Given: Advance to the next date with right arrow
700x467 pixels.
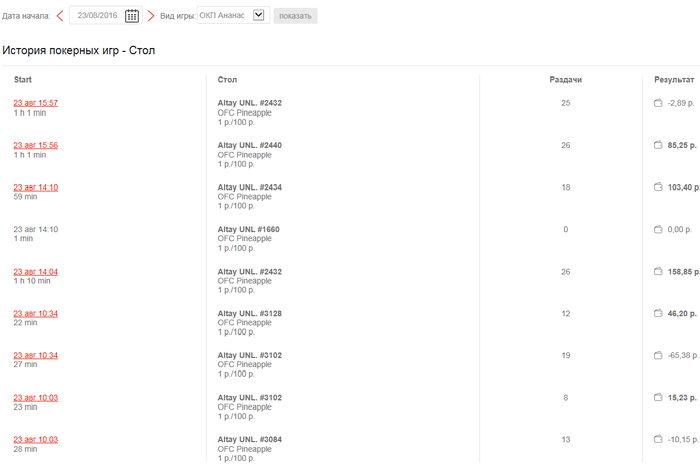Looking at the screenshot, I should [151, 16].
